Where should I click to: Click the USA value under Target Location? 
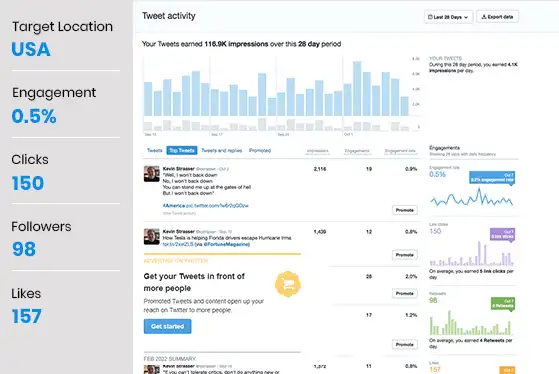click(31, 49)
